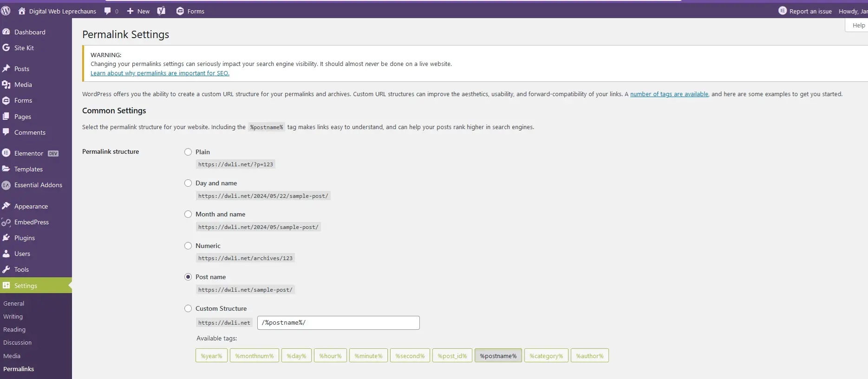Click the Users person icon
868x379 pixels.
(6, 253)
